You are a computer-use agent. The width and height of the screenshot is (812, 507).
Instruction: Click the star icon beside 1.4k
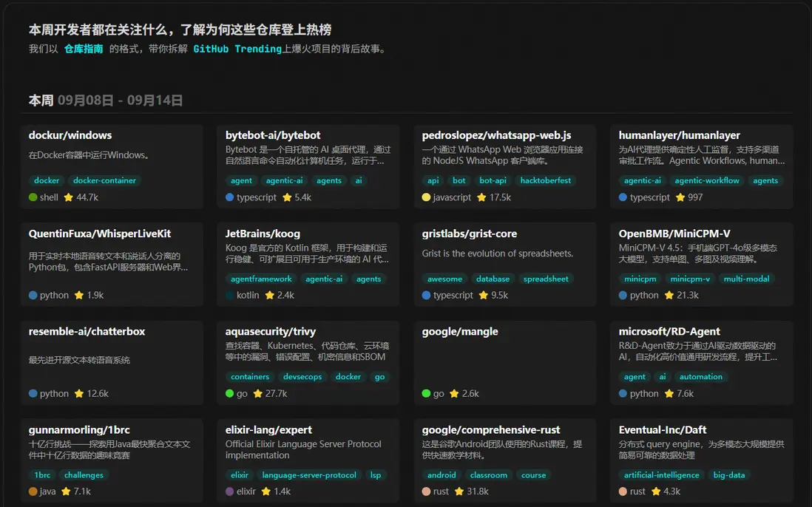pyautogui.click(x=265, y=491)
